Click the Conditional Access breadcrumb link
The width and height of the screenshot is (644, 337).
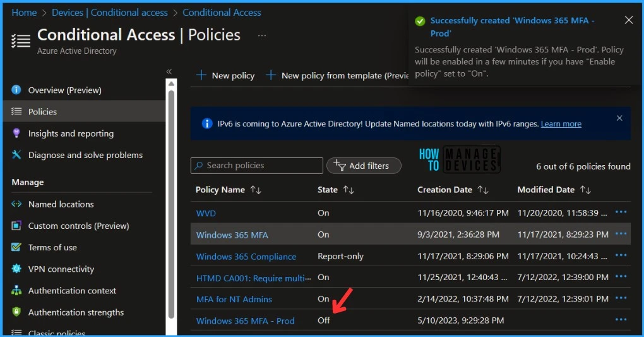pyautogui.click(x=222, y=13)
